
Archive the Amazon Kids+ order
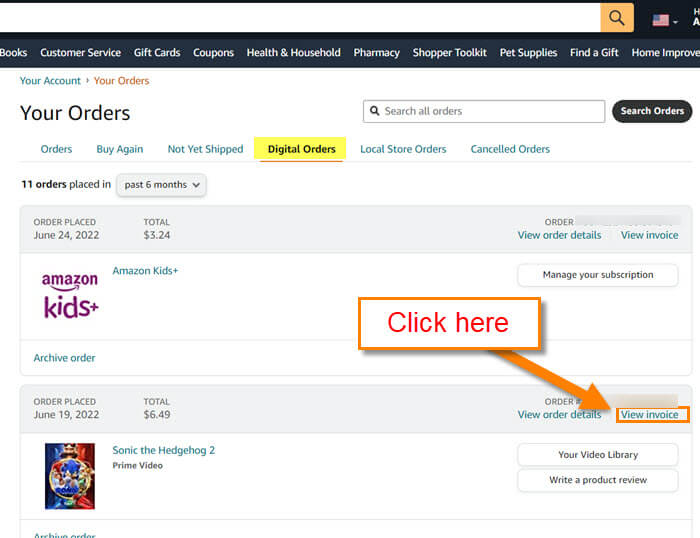[x=64, y=358]
